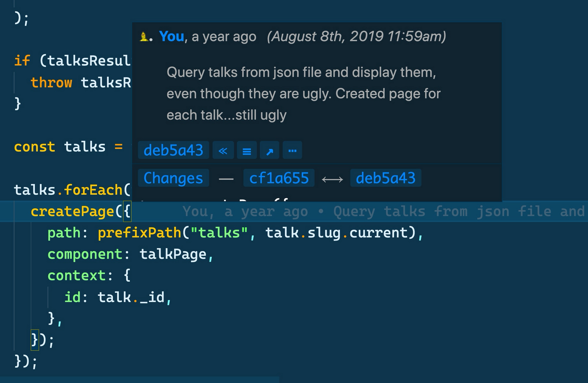The image size is (588, 383).
Task: Open the "You" author link
Action: [171, 37]
